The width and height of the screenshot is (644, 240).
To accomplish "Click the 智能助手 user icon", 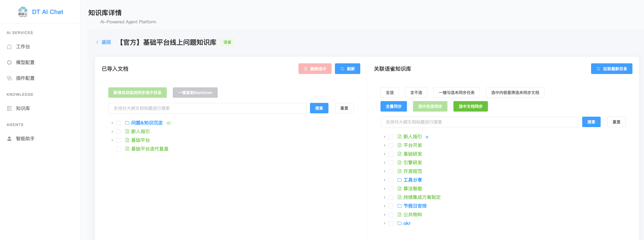I will tap(9, 139).
